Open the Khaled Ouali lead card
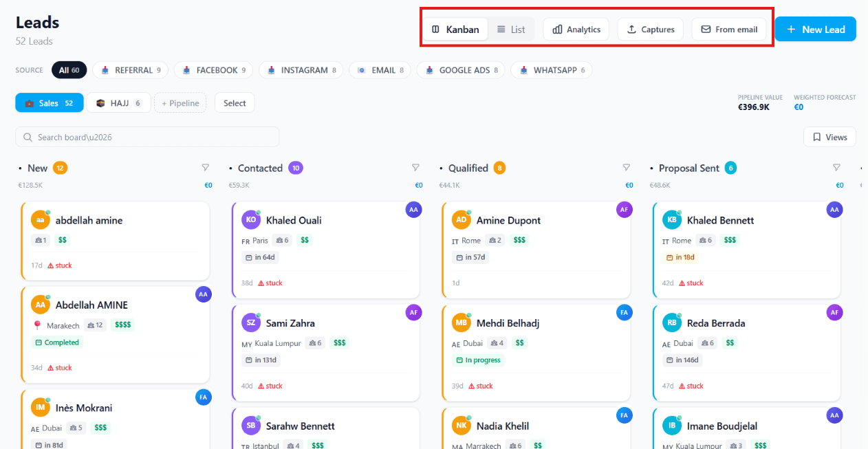Viewport: 868px width, 449px height. (x=325, y=250)
